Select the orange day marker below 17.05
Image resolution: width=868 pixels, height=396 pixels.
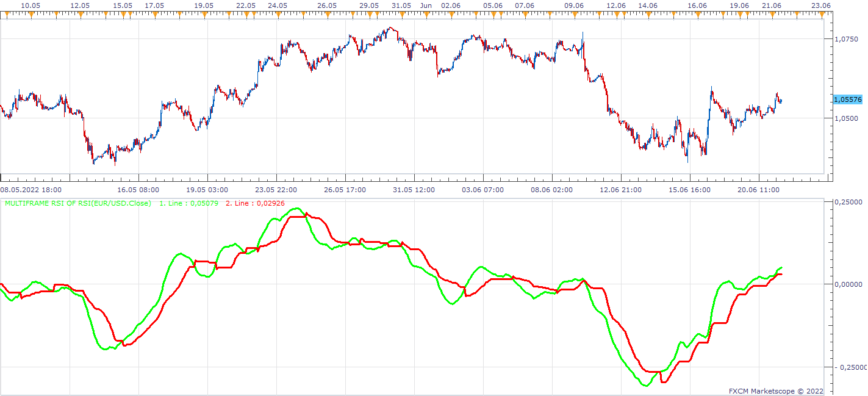click(x=154, y=13)
